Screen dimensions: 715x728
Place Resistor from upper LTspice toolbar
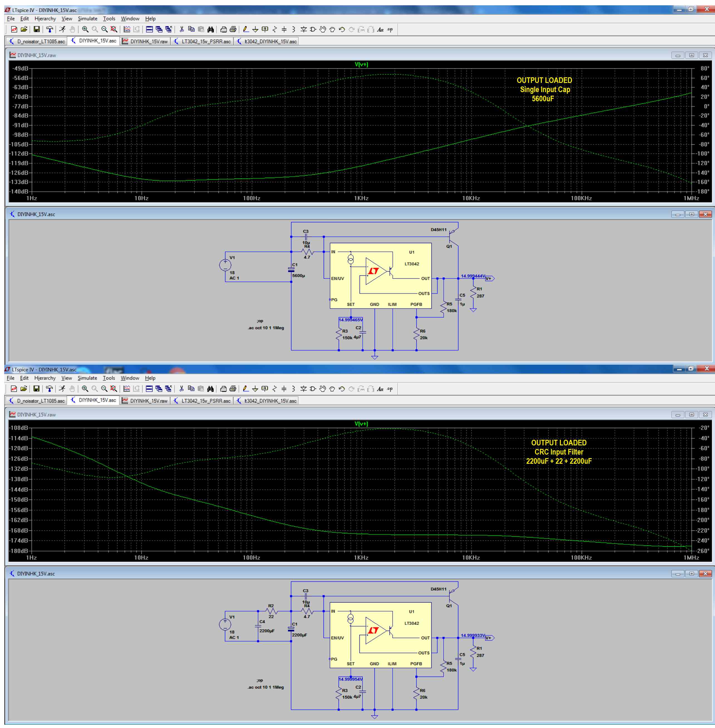coord(274,29)
